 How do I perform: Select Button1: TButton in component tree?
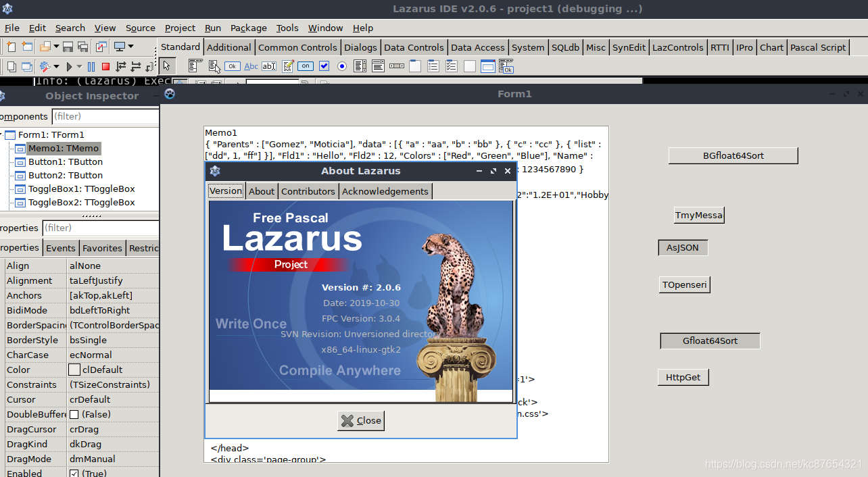[66, 161]
